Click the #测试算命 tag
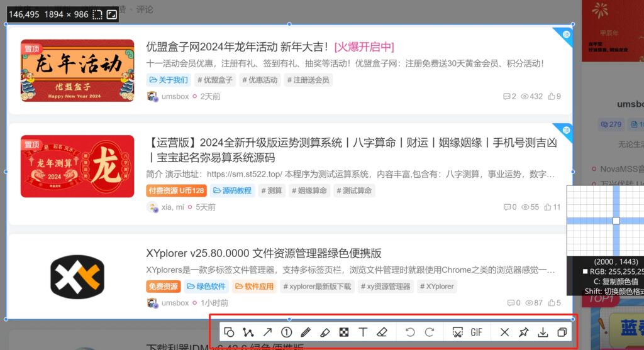 click(354, 191)
